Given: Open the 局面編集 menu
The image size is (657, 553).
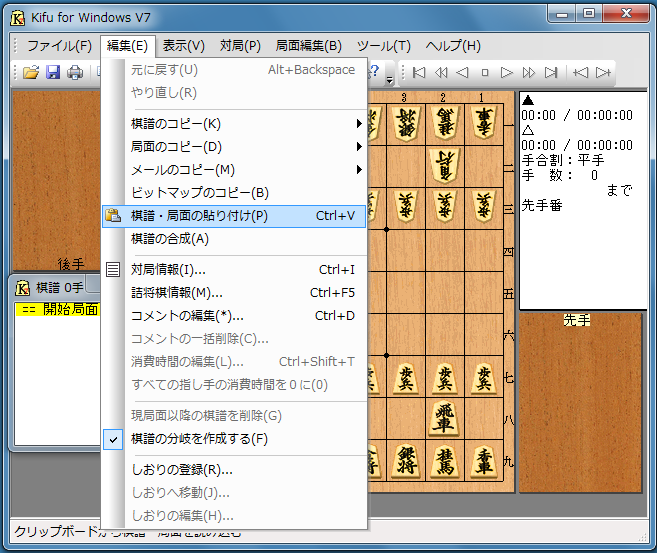Looking at the screenshot, I should 308,46.
